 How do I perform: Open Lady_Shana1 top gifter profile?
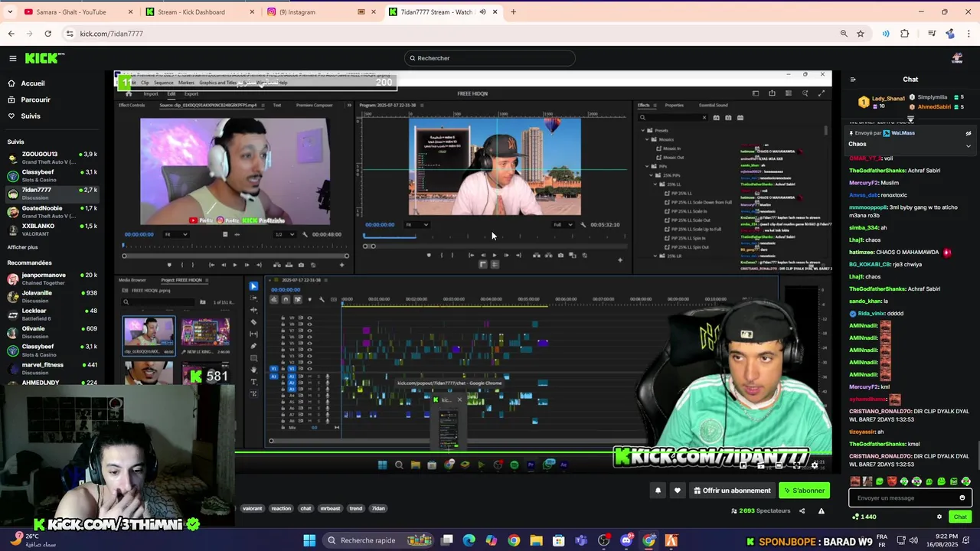click(888, 99)
